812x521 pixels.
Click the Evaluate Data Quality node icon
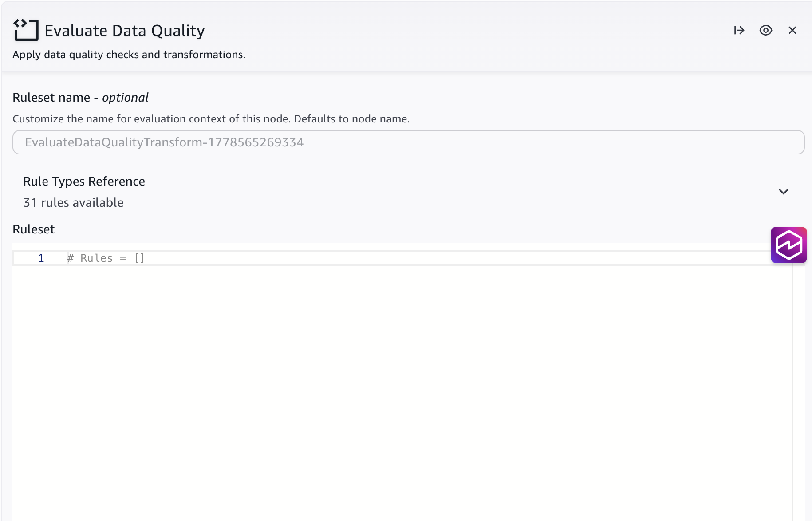click(x=26, y=30)
